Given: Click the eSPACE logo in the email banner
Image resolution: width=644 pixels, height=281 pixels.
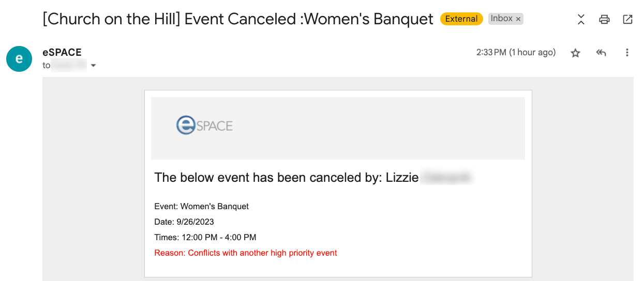Looking at the screenshot, I should click(204, 125).
